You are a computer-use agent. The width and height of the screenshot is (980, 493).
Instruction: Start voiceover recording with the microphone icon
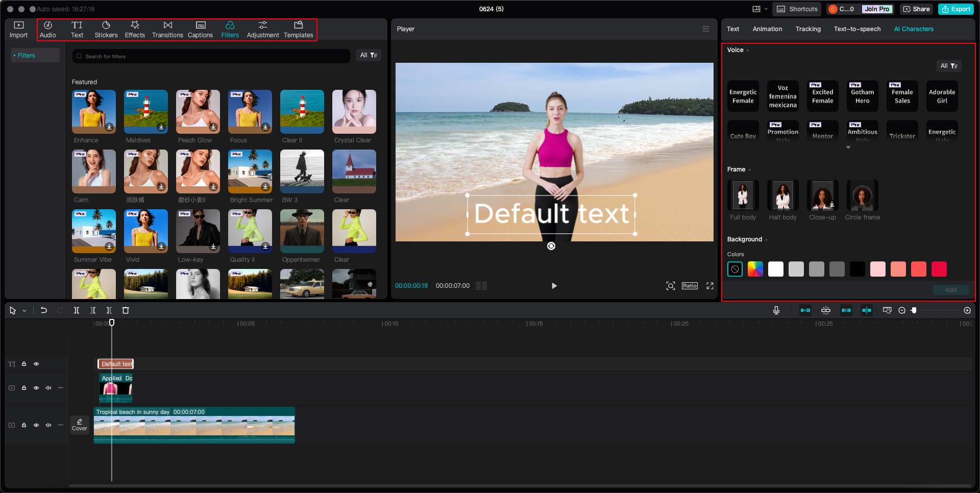pyautogui.click(x=776, y=310)
